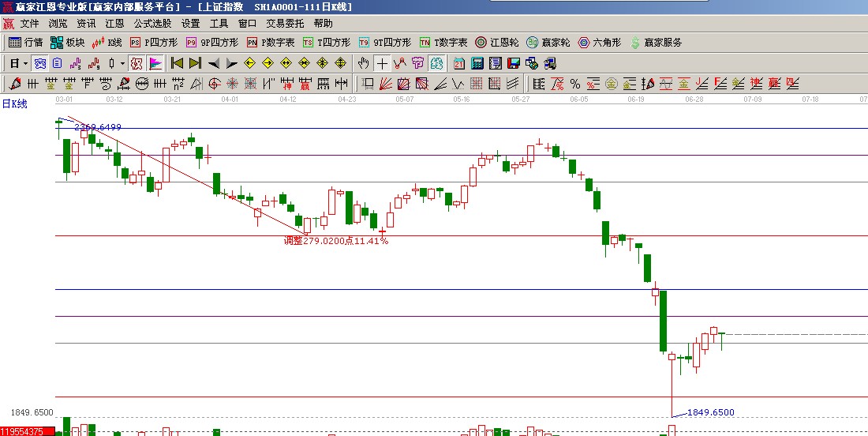Open 赢家服务 service button
The width and height of the screenshot is (868, 436).
[x=657, y=43]
